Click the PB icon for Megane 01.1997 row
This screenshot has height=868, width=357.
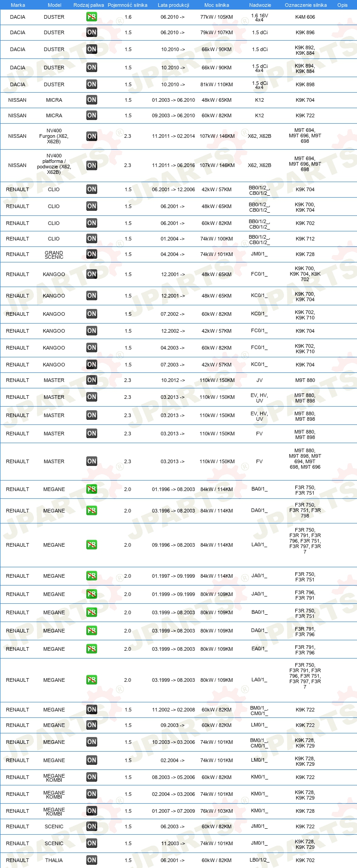point(92,576)
